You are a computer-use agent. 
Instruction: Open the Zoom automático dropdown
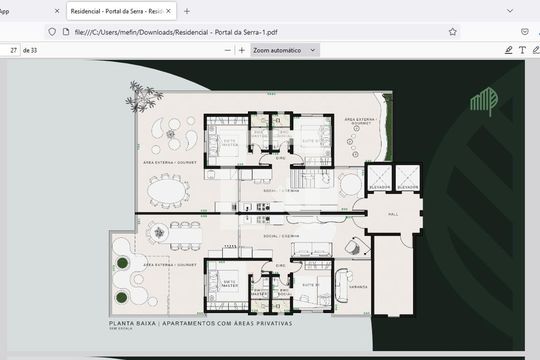[x=285, y=50]
